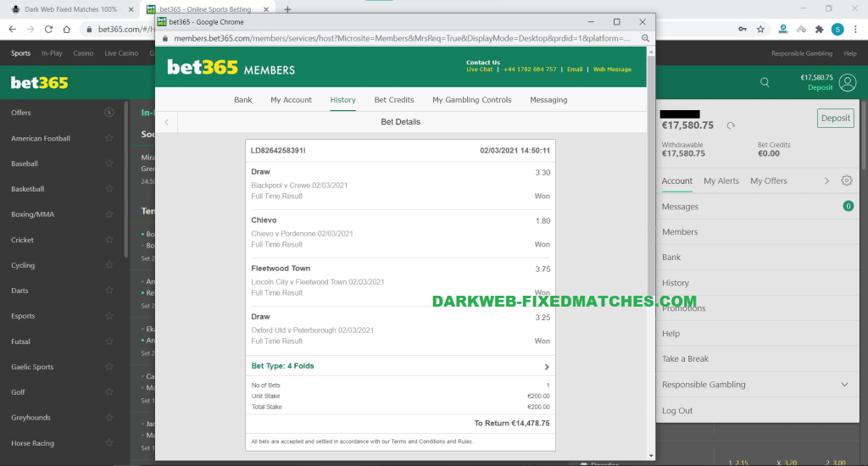Click the Chrome back arrow

pos(12,30)
